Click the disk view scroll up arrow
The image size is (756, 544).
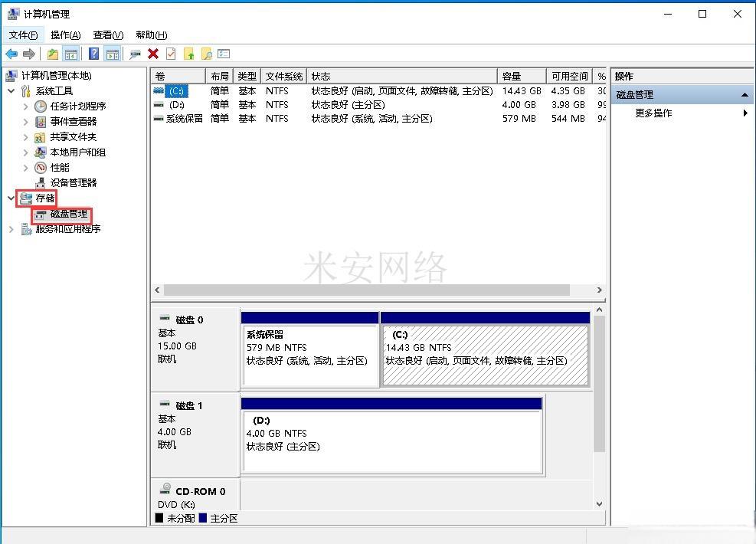(599, 310)
